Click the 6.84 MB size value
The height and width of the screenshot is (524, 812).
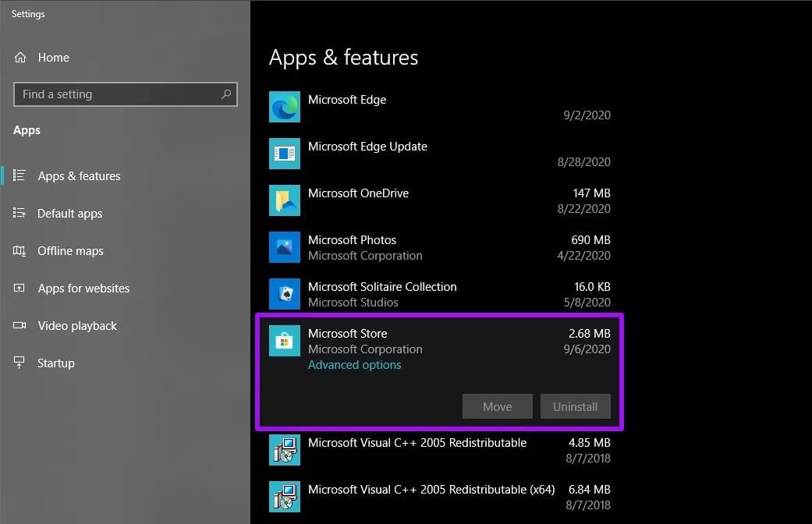590,490
